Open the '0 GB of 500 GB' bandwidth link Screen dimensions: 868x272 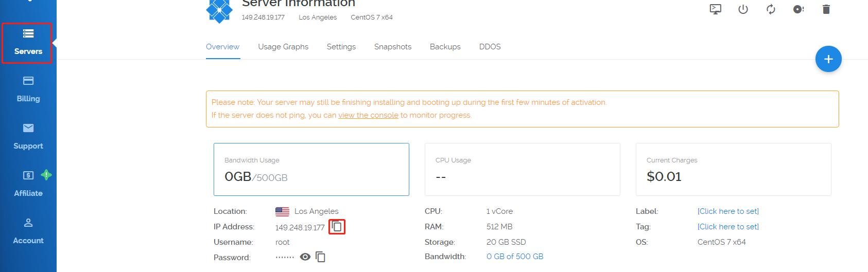point(515,257)
